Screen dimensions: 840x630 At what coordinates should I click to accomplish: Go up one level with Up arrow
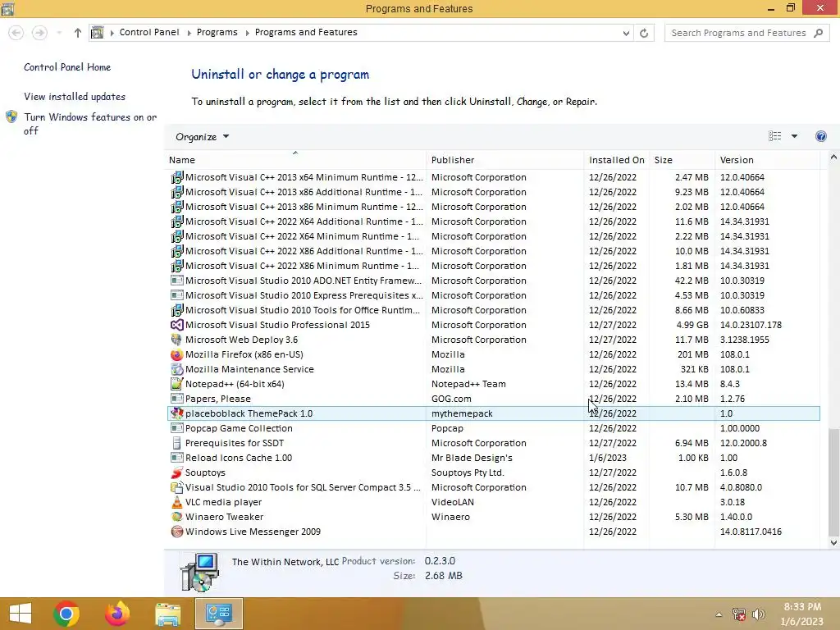pyautogui.click(x=78, y=33)
